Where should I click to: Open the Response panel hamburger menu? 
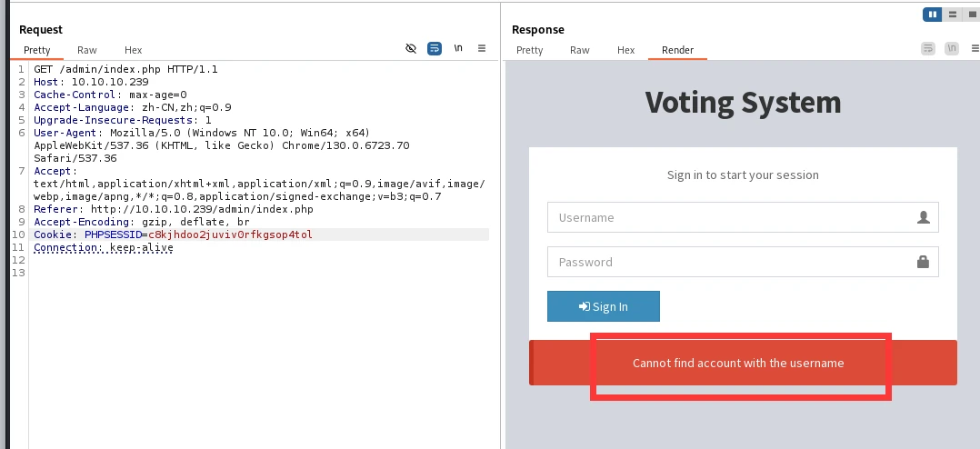click(975, 48)
